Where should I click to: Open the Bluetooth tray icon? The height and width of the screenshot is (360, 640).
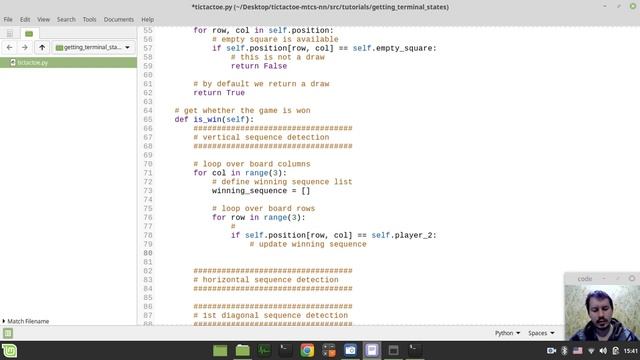coord(564,351)
